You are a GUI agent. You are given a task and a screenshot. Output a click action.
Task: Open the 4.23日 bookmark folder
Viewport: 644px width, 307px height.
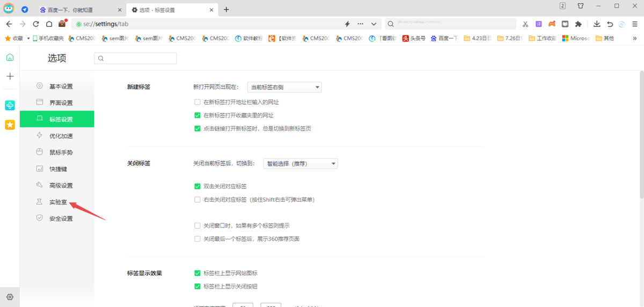tap(477, 39)
